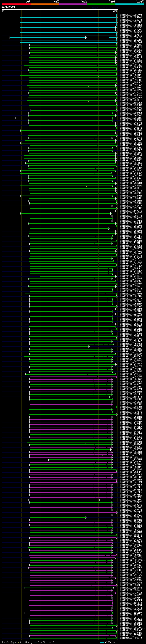The width and height of the screenshot is (146, 644).
Task: Click the cyan alignment bar for UniRef100_Q5VJS6
Action: pos(48,37)
